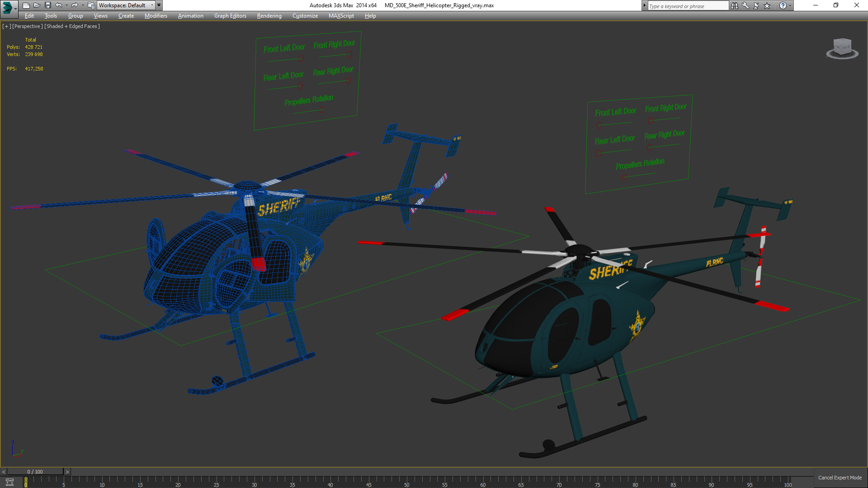
Task: Open the Customize Quick Access Toolbar arrow
Action: [x=159, y=5]
